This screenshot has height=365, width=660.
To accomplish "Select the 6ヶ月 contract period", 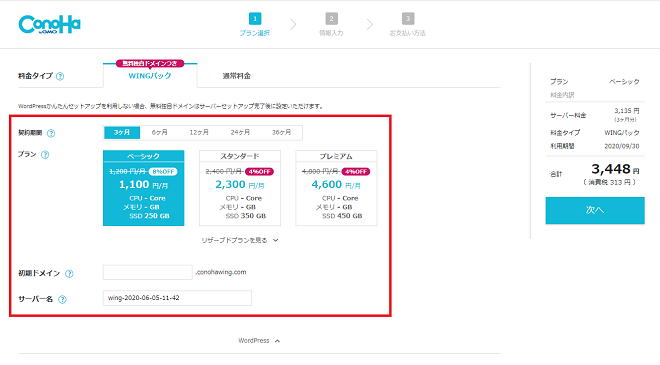I will coord(160,132).
